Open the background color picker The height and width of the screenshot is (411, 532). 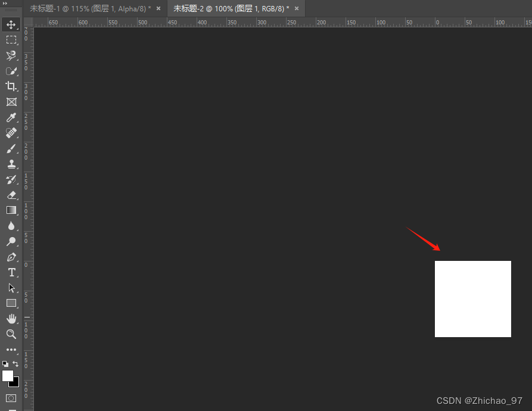tap(15, 384)
